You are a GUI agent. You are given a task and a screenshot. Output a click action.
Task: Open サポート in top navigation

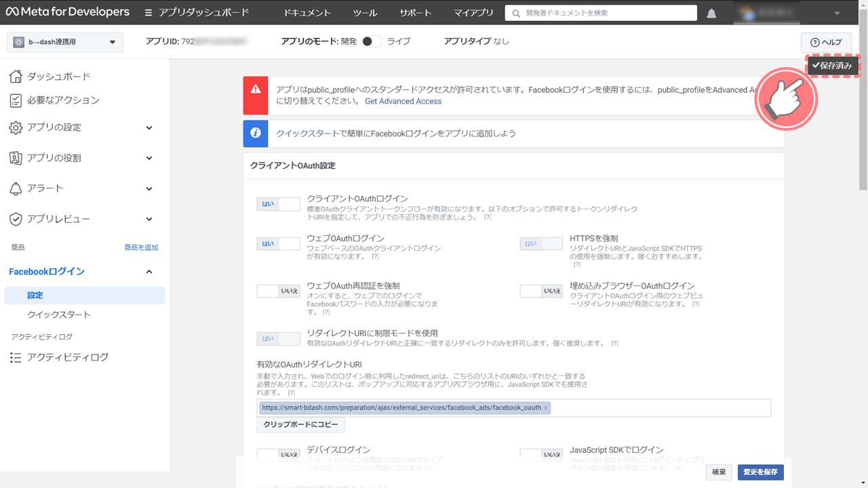(416, 13)
